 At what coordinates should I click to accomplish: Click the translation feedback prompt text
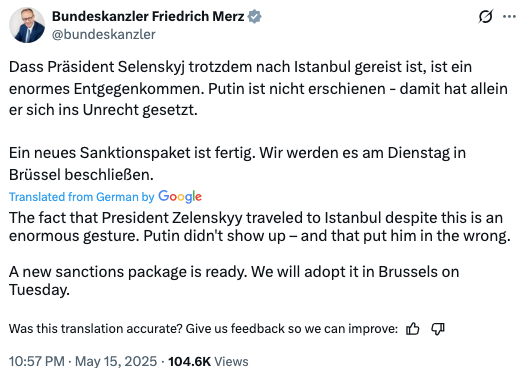203,329
